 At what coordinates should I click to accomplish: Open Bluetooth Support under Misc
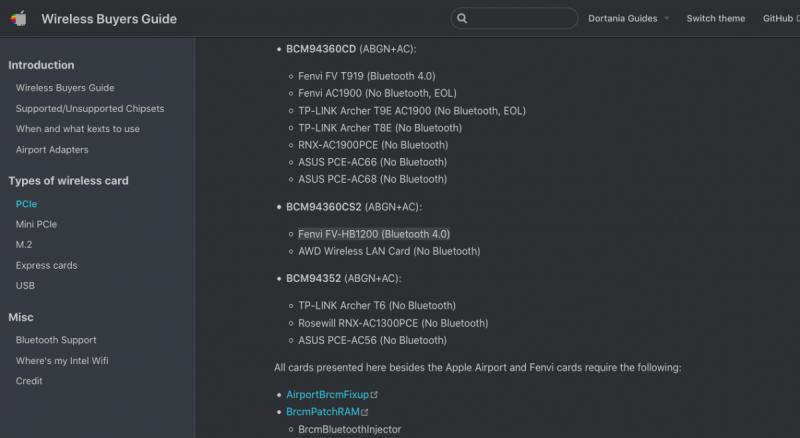(x=56, y=340)
